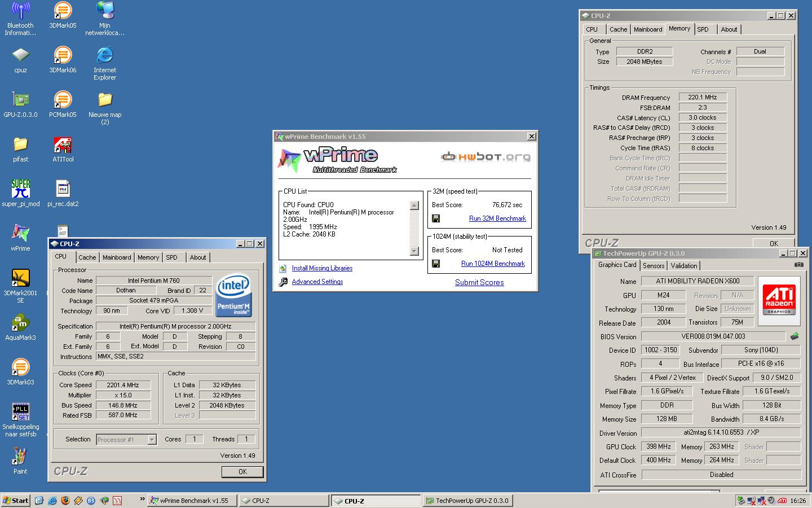
Task: Click the save icon for 1024M score
Action: tap(436, 264)
